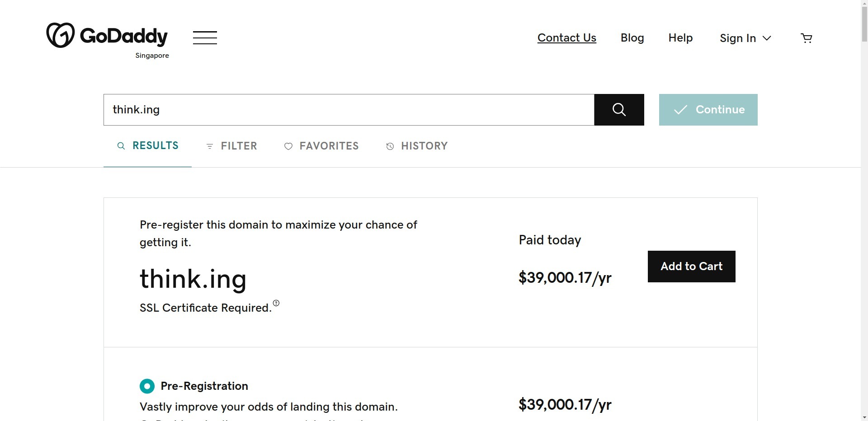Open the History tab
868x421 pixels.
click(417, 146)
